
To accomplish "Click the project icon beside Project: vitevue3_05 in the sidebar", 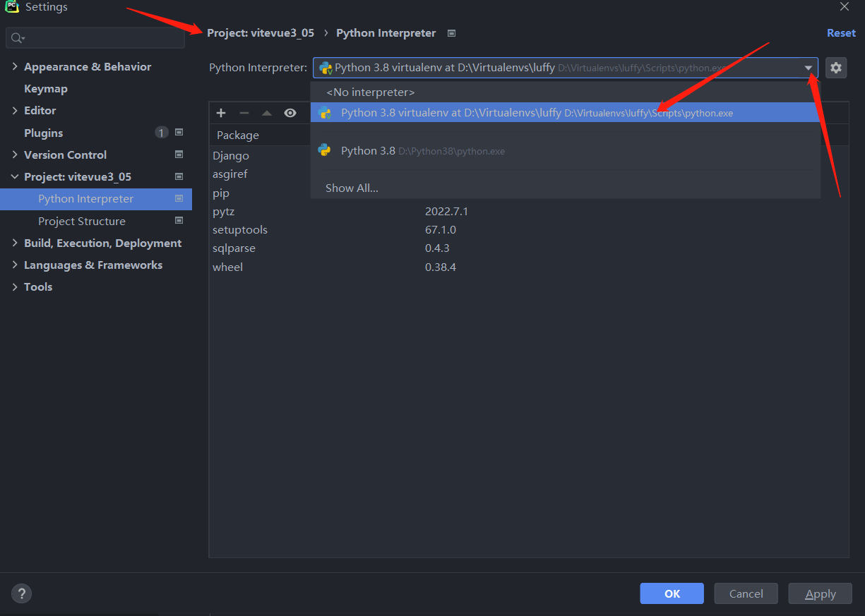I will tap(179, 176).
